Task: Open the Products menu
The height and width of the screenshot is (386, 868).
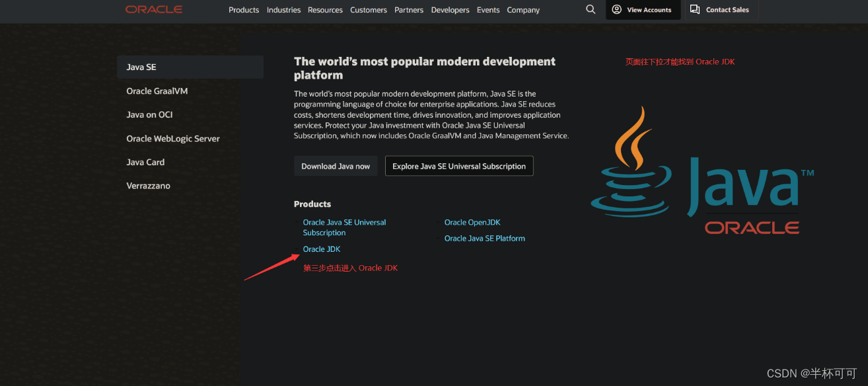Action: pos(244,10)
